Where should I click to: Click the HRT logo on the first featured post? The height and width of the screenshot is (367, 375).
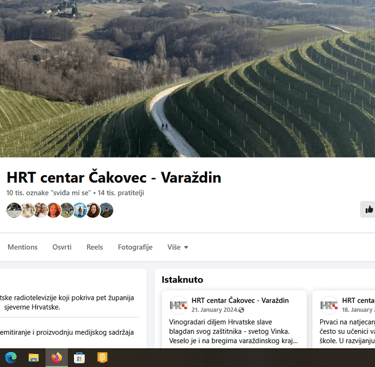click(178, 305)
